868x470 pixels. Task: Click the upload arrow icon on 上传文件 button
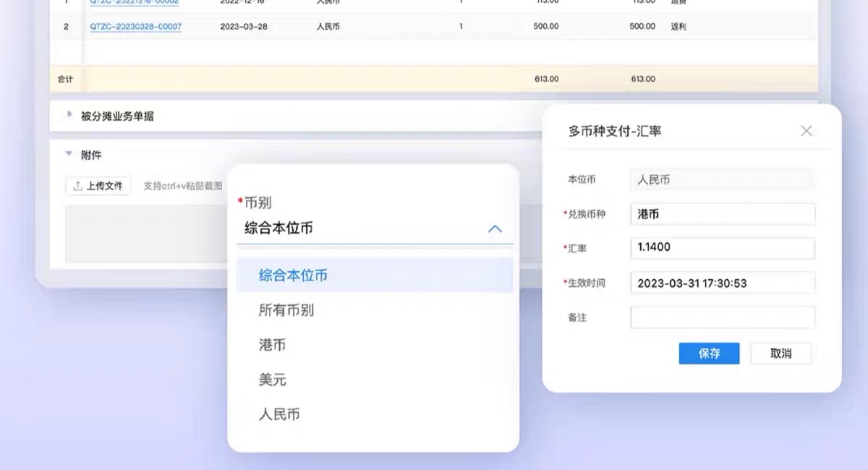(77, 185)
